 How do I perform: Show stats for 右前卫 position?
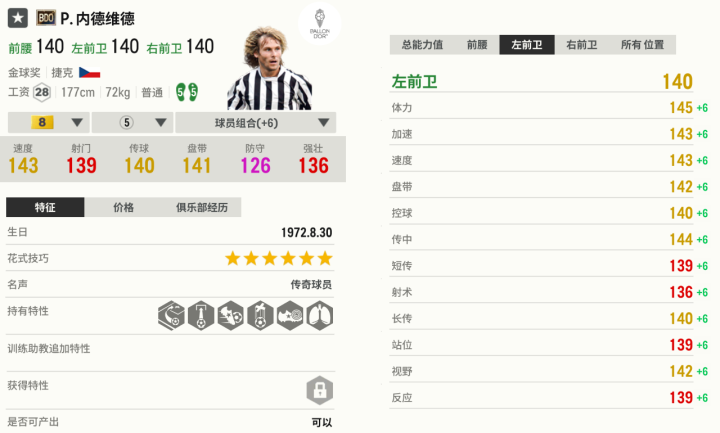pos(582,45)
